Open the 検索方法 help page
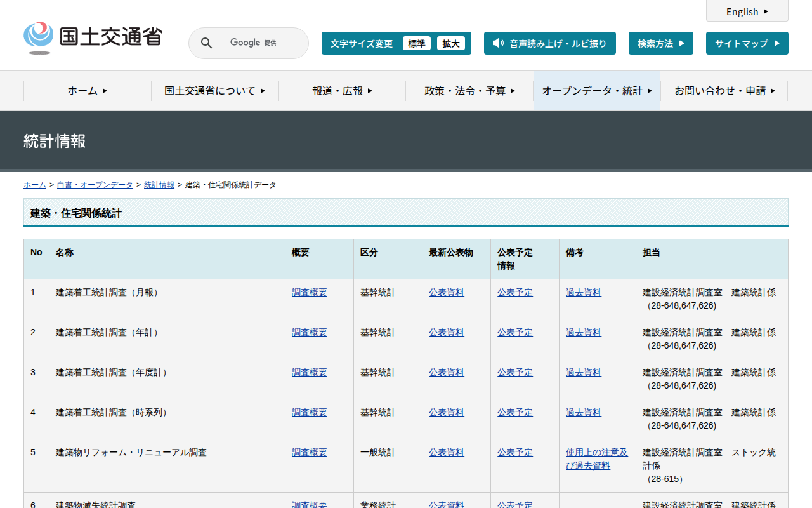This screenshot has width=812, height=508. point(660,43)
